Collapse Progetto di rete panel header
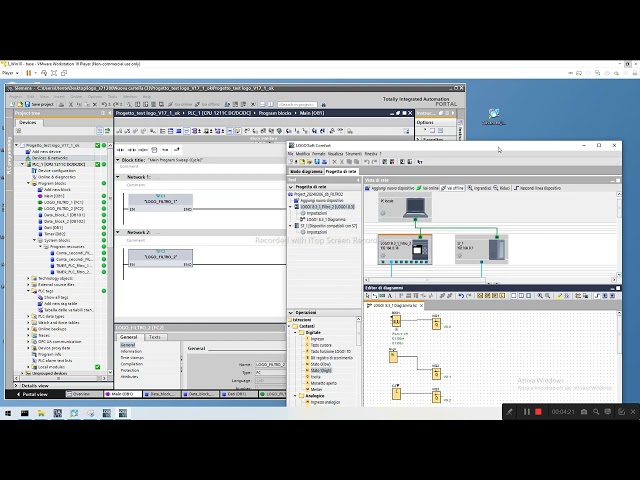Viewport: 640px width, 480px height. pos(291,187)
